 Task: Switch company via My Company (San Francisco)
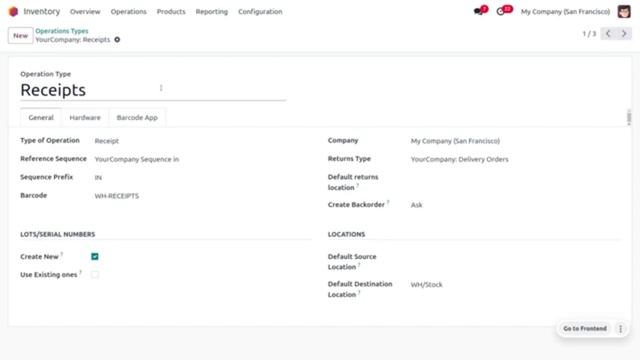[565, 11]
